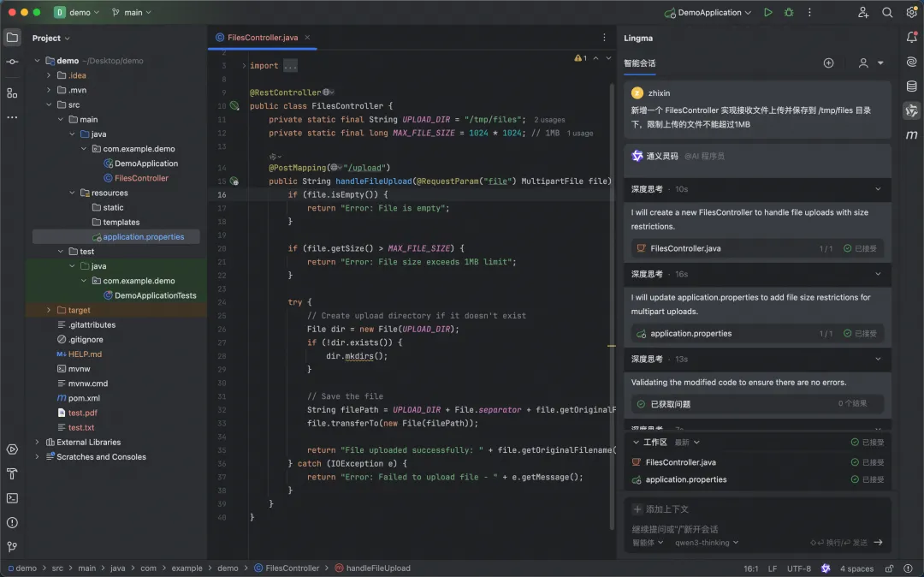Open FilesController.java in workspace list
The image size is (924, 577).
[681, 462]
